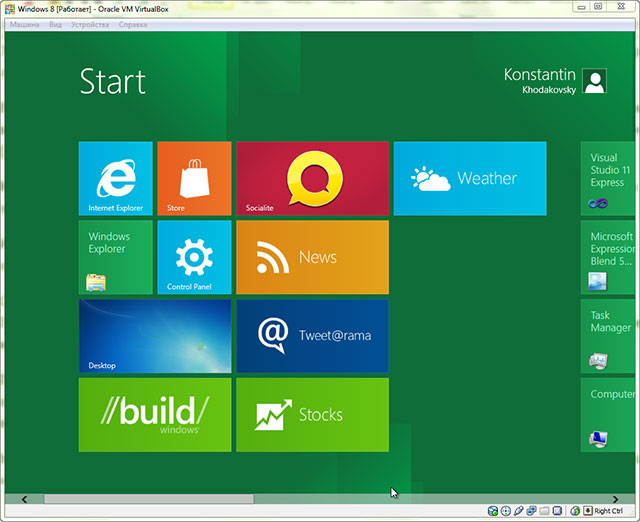The height and width of the screenshot is (522, 640).
Task: Click the Konstantin user name
Action: (540, 75)
